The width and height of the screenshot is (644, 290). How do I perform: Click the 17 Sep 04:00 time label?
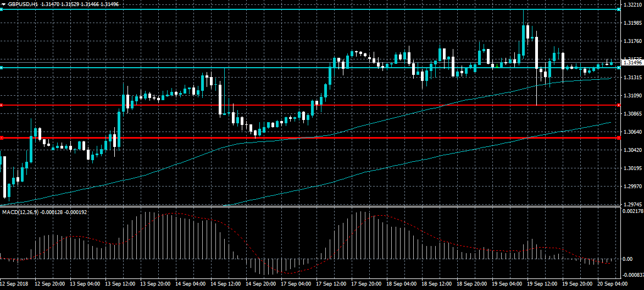pyautogui.click(x=296, y=284)
